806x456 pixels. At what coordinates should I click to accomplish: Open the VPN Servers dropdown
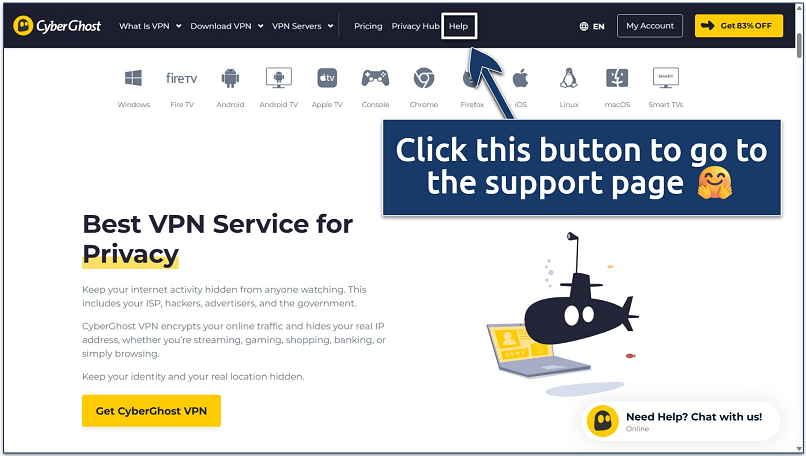303,26
